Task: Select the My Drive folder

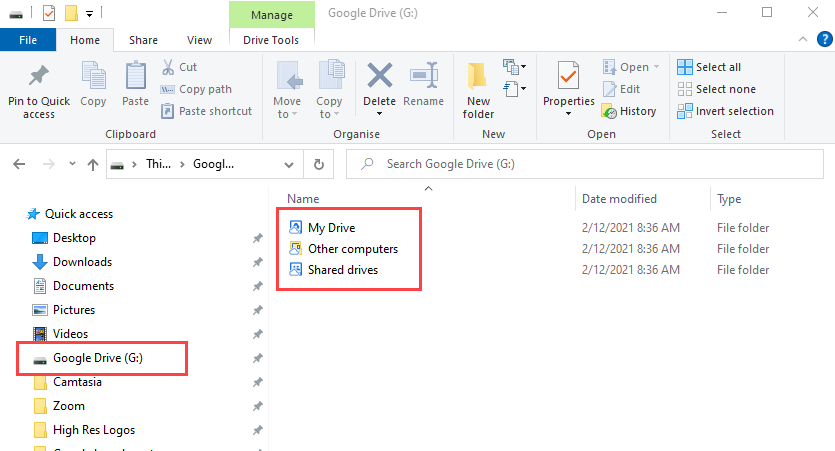Action: [322, 228]
